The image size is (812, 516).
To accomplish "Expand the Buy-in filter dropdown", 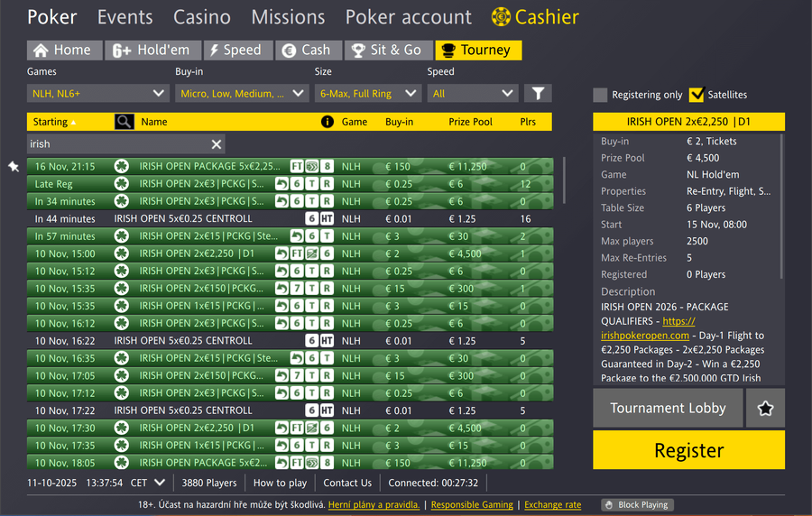I will click(x=241, y=93).
